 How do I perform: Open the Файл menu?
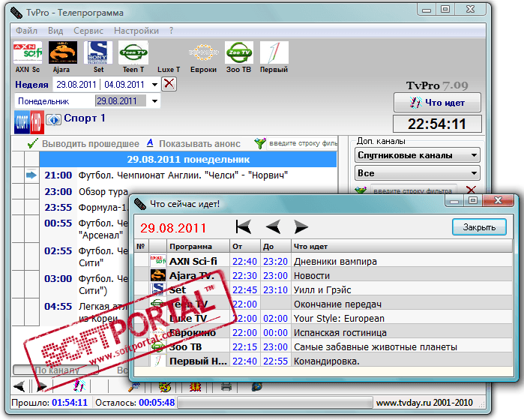click(x=26, y=31)
